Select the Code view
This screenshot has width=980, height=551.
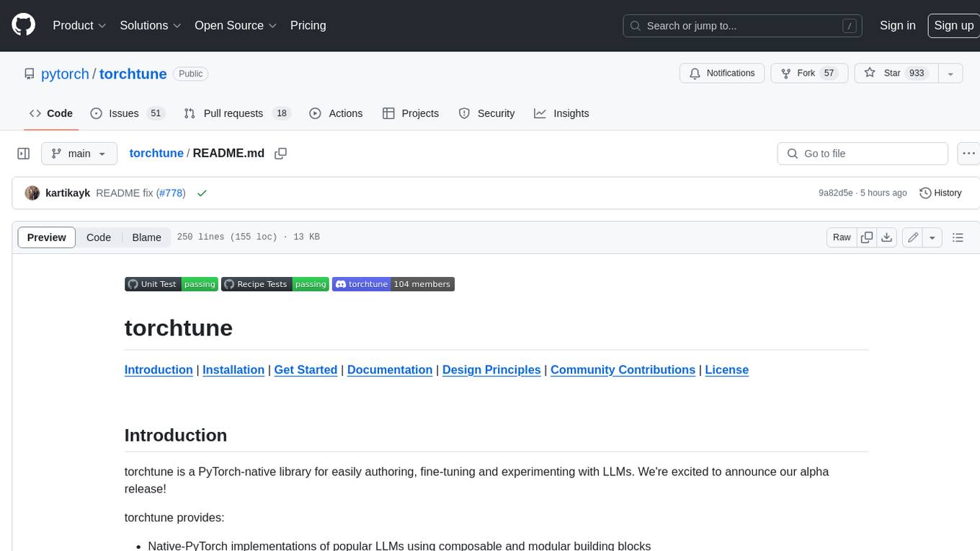(99, 237)
